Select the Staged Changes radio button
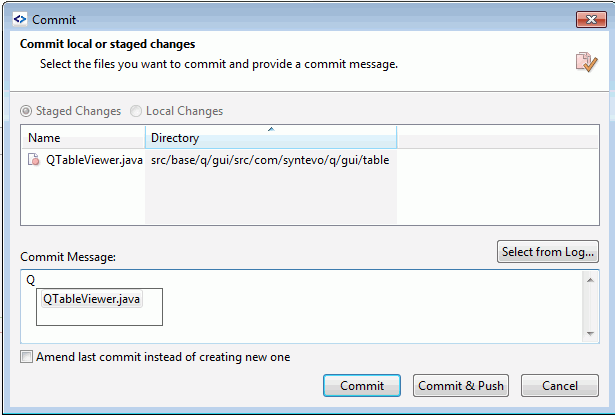The image size is (615, 415). [x=26, y=111]
